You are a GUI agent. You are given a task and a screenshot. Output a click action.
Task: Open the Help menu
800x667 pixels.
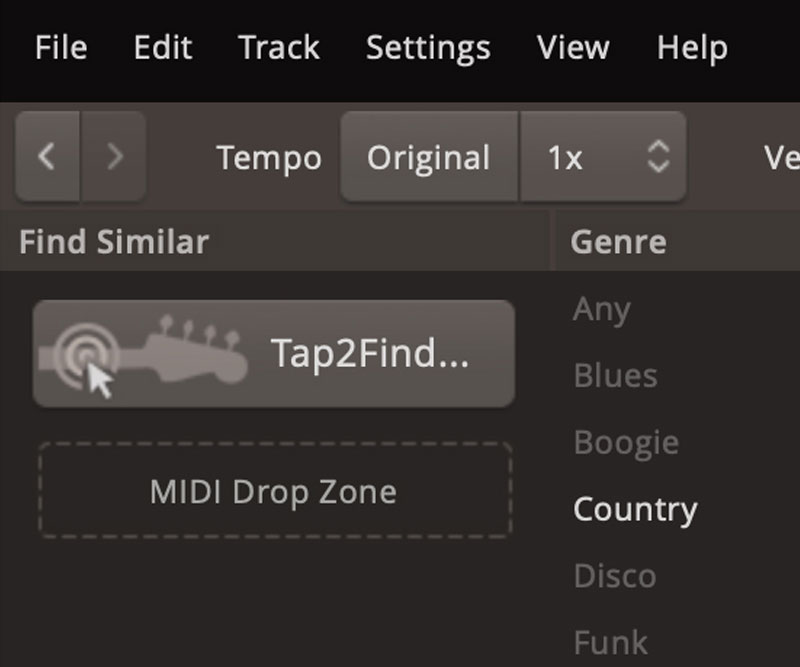(x=692, y=47)
